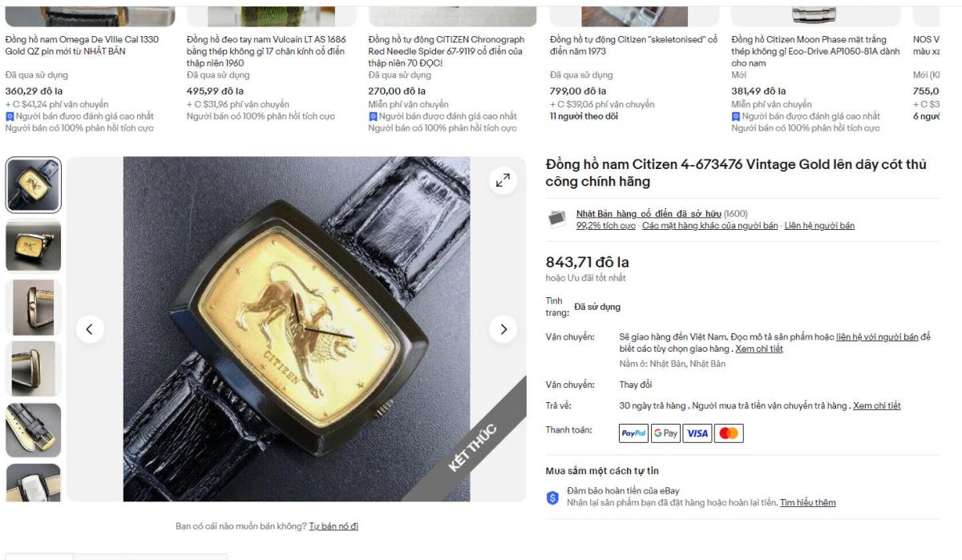Select the VISA payment icon
The width and height of the screenshot is (962, 560).
(697, 433)
